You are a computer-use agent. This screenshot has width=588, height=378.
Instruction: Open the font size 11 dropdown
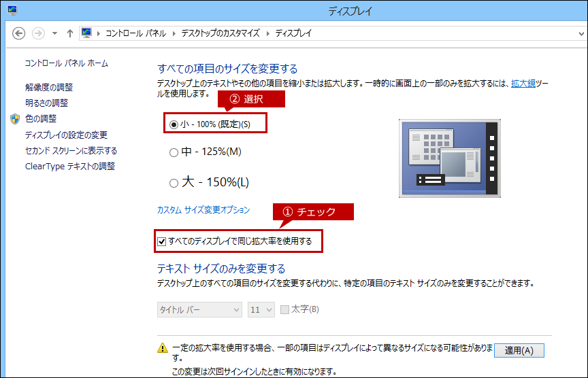click(261, 310)
